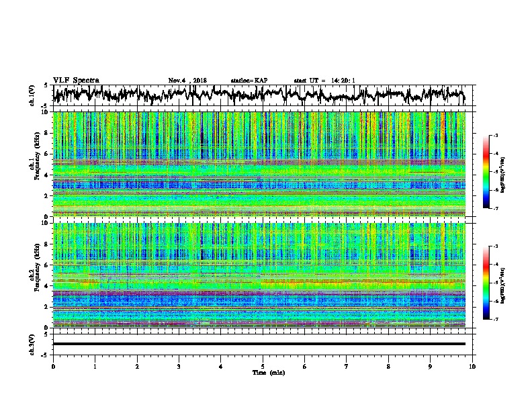The height and width of the screenshot is (411, 532).
Task: Click the "station=KAP" header label
Action: [249, 81]
